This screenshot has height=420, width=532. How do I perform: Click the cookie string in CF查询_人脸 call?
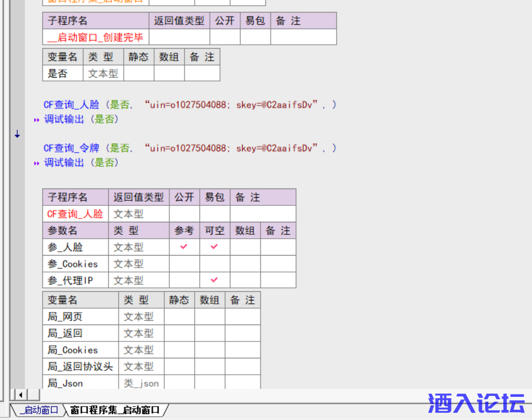tap(231, 105)
